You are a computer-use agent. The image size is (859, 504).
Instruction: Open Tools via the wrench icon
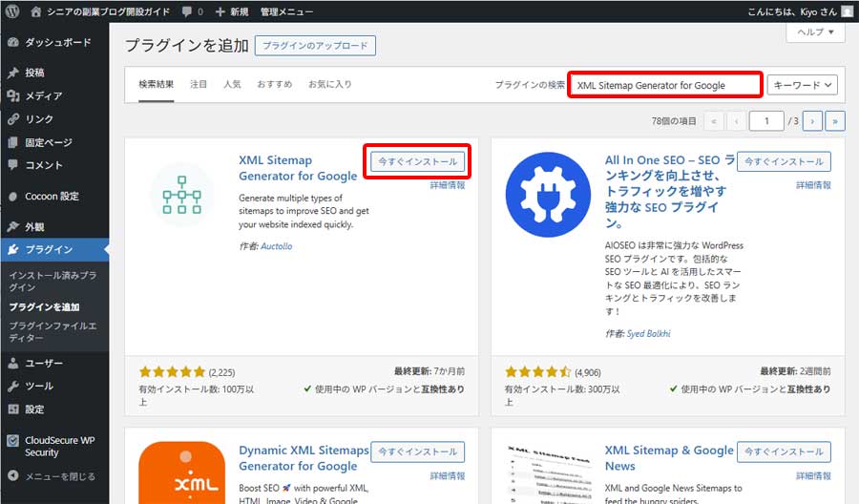pyautogui.click(x=13, y=387)
